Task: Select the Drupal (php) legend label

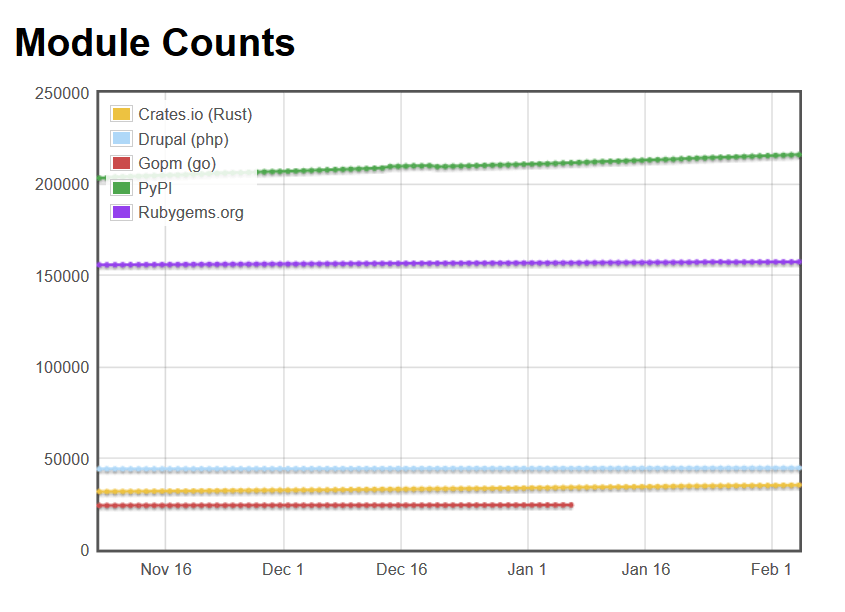Action: (183, 139)
